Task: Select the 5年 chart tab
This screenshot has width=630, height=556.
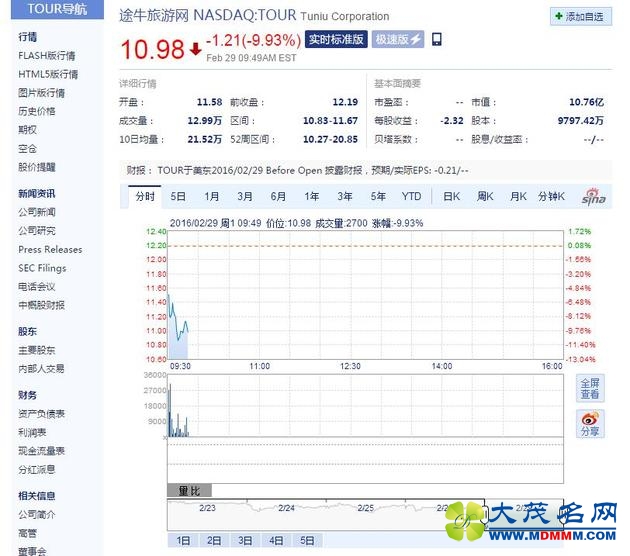Action: pyautogui.click(x=378, y=197)
